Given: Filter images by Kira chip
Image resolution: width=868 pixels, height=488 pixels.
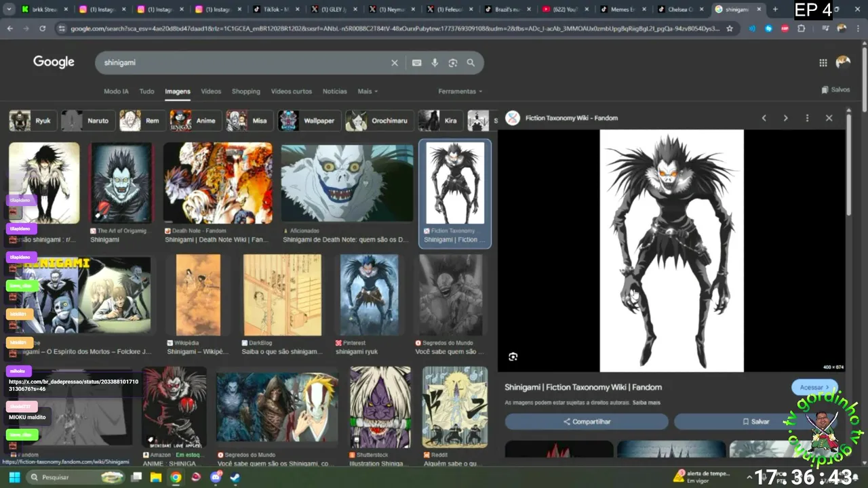Looking at the screenshot, I should click(439, 121).
